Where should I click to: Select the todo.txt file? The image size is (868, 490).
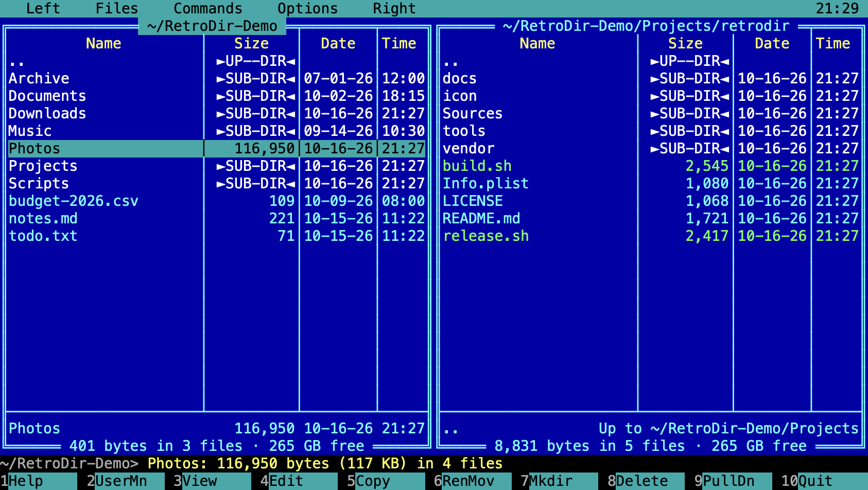pyautogui.click(x=217, y=236)
